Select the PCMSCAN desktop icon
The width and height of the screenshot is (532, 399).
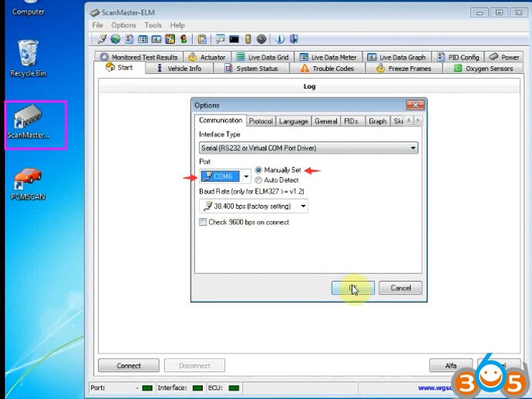[x=28, y=184]
